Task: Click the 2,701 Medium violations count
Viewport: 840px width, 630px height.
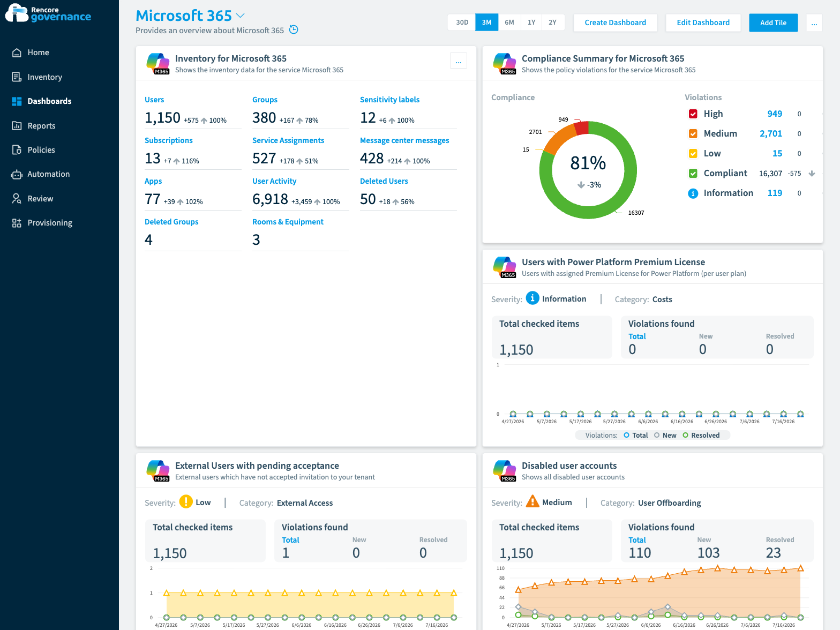Action: click(771, 133)
